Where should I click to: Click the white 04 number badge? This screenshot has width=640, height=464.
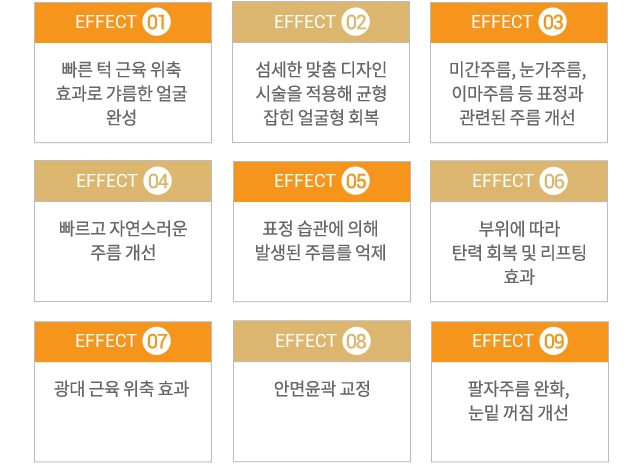point(158,181)
